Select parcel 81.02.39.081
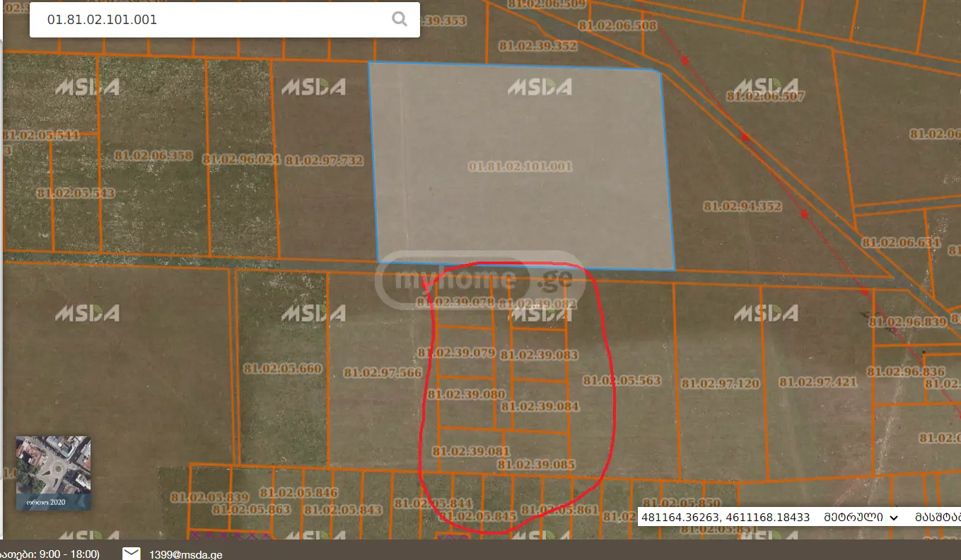The width and height of the screenshot is (961, 560). [471, 450]
